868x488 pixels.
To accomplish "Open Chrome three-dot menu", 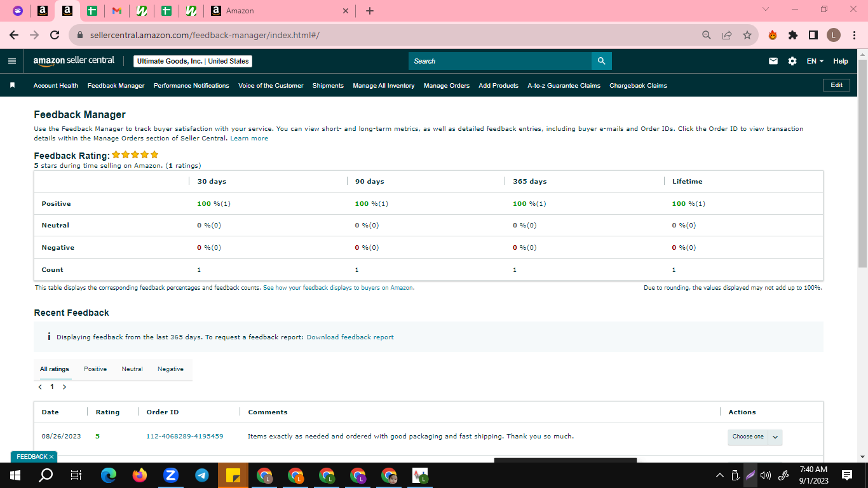I will (x=853, y=35).
